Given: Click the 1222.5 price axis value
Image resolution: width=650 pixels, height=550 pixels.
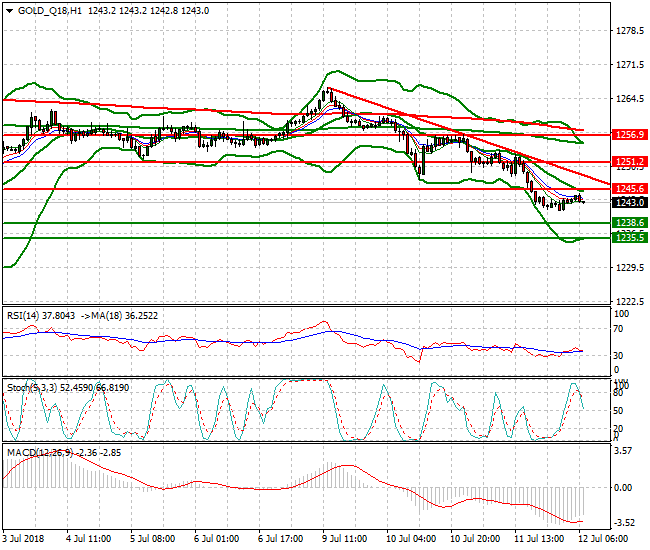Looking at the screenshot, I should click(630, 301).
